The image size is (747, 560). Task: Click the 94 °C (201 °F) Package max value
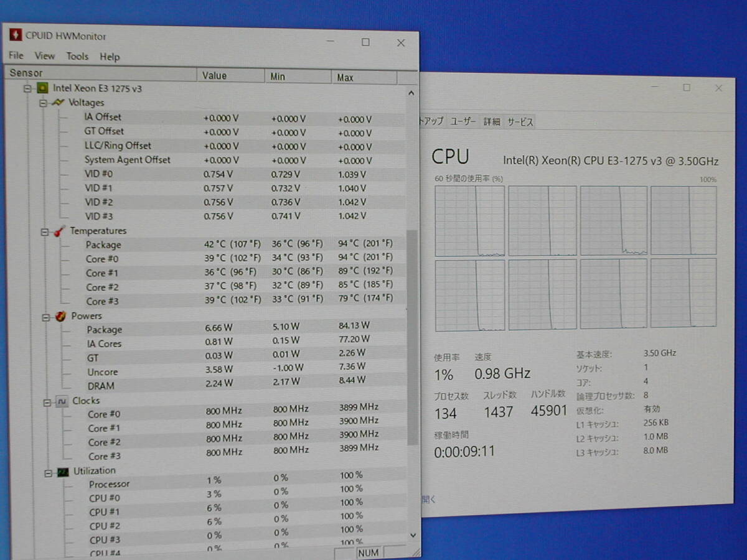pos(365,243)
